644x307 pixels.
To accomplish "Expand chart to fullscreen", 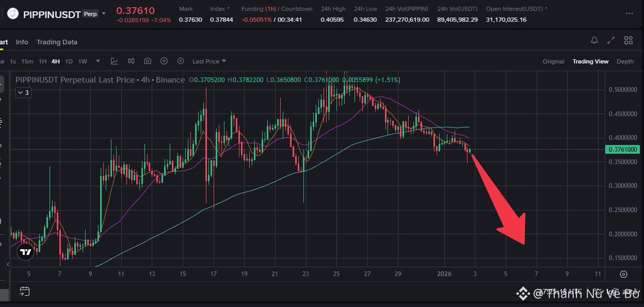I will coord(611,40).
